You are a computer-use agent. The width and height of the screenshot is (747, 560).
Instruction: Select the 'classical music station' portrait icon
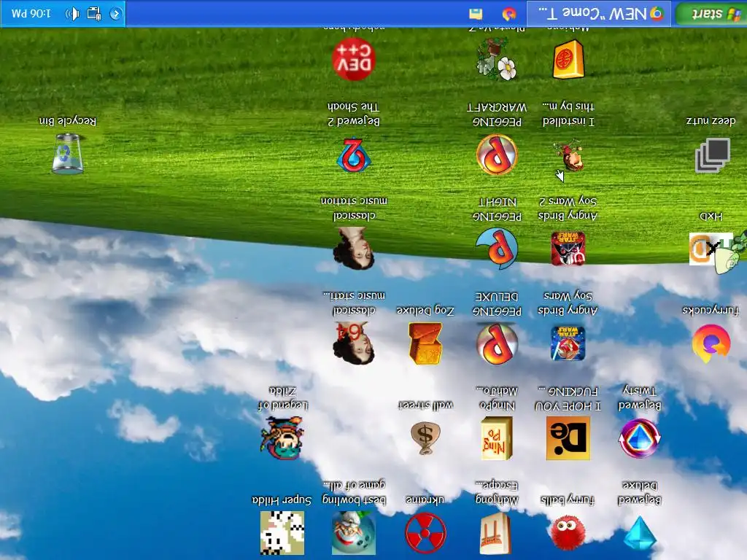(x=354, y=248)
